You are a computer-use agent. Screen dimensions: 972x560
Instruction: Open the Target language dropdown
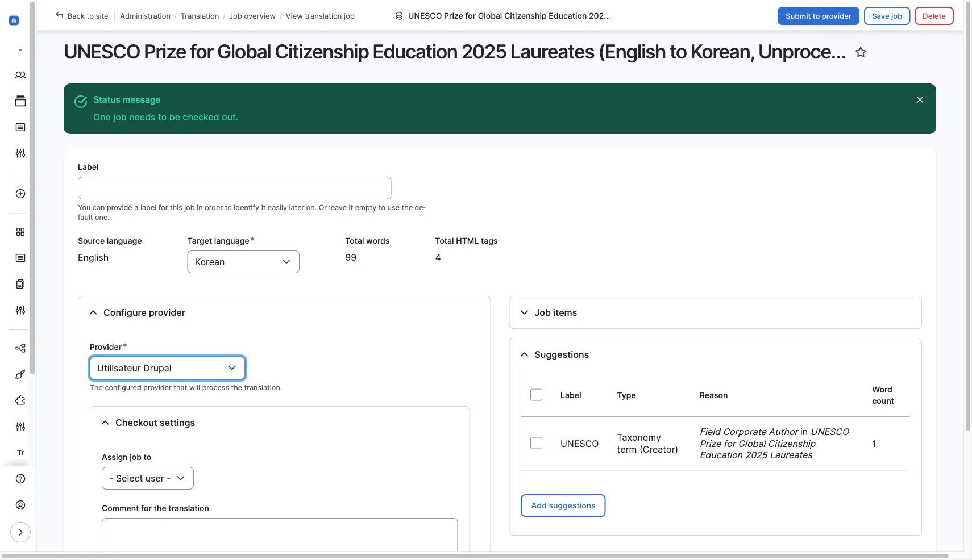coord(243,262)
